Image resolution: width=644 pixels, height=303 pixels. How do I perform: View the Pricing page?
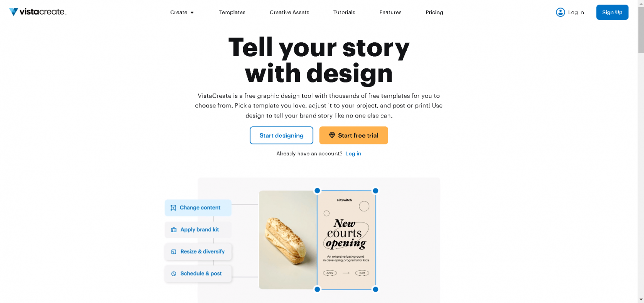434,12
